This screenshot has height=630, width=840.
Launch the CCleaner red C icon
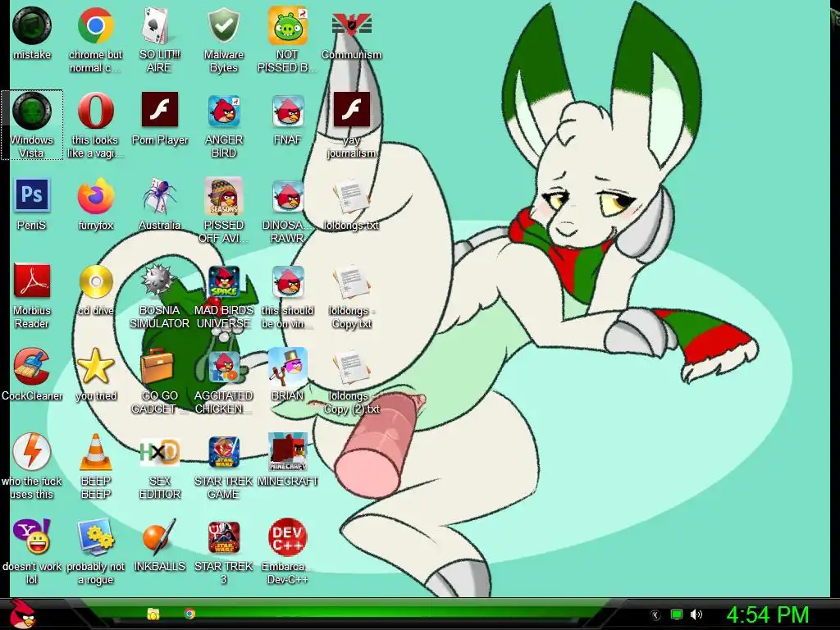tap(32, 367)
